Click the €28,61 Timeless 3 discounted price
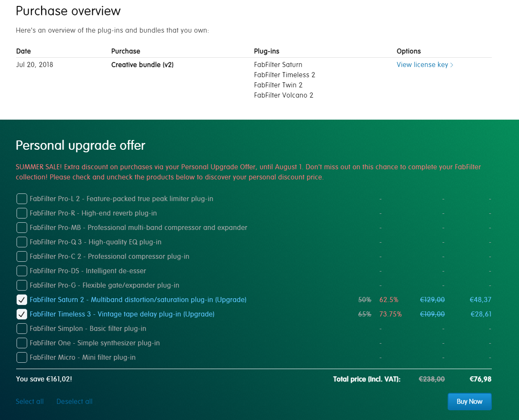 pyautogui.click(x=481, y=314)
